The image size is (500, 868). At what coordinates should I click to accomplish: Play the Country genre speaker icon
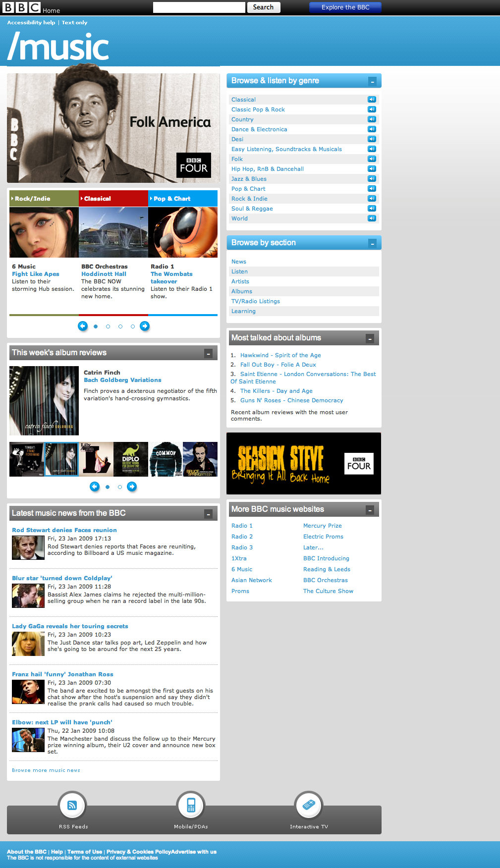click(372, 119)
